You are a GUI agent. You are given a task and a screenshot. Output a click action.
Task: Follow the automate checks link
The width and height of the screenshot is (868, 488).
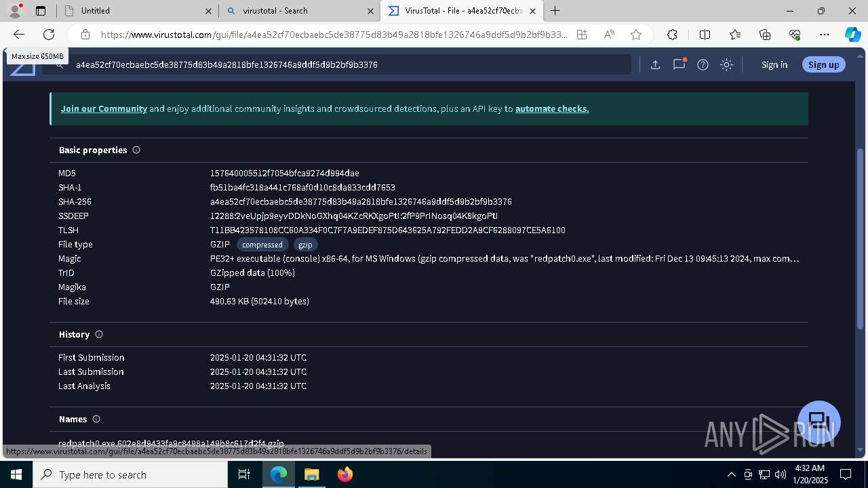tap(552, 108)
